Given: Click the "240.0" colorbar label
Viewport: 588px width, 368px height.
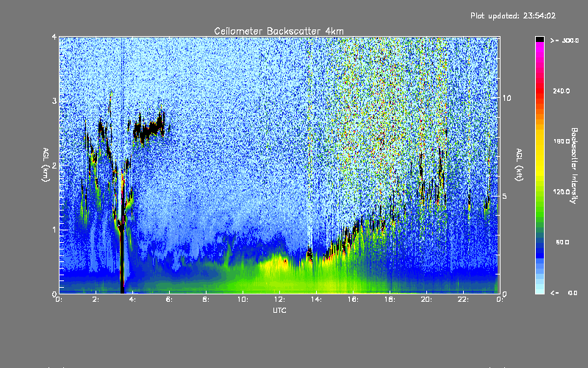Looking at the screenshot, I should 562,91.
